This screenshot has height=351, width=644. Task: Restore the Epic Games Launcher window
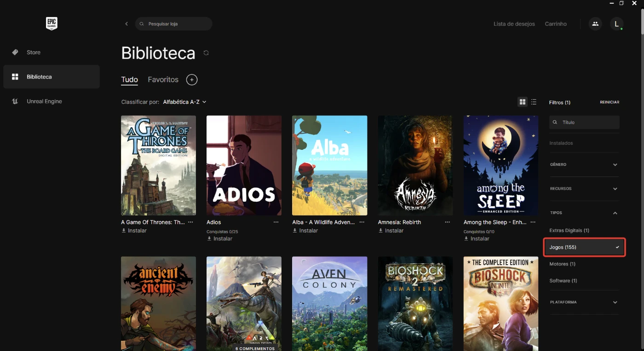(621, 3)
